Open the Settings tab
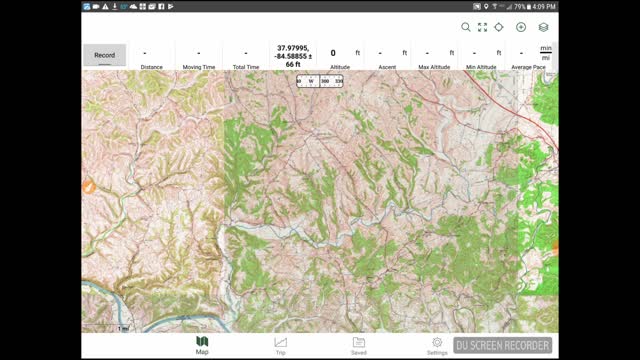640x360 pixels. 437,345
